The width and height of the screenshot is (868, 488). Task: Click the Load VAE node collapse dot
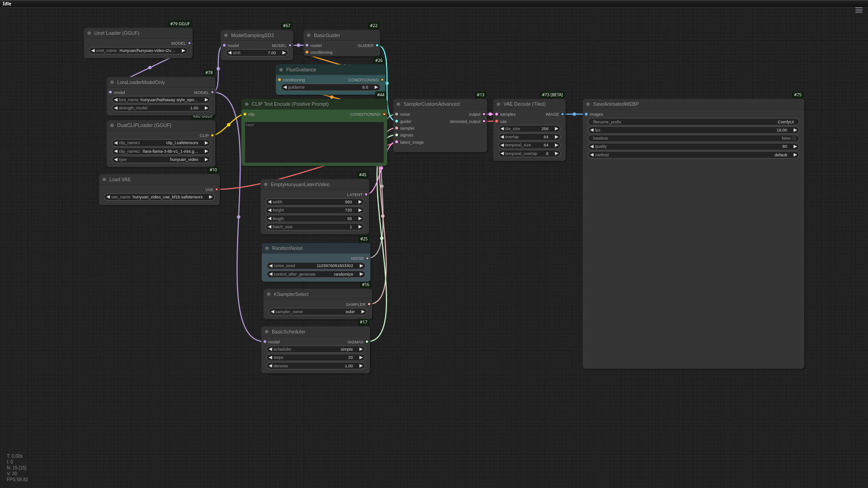(104, 179)
